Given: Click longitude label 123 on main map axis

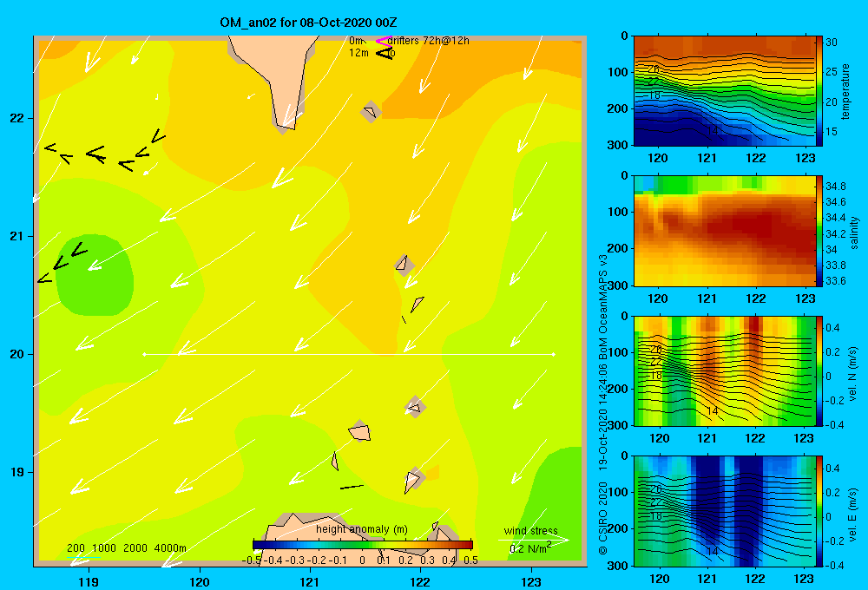Looking at the screenshot, I should pyautogui.click(x=531, y=581).
